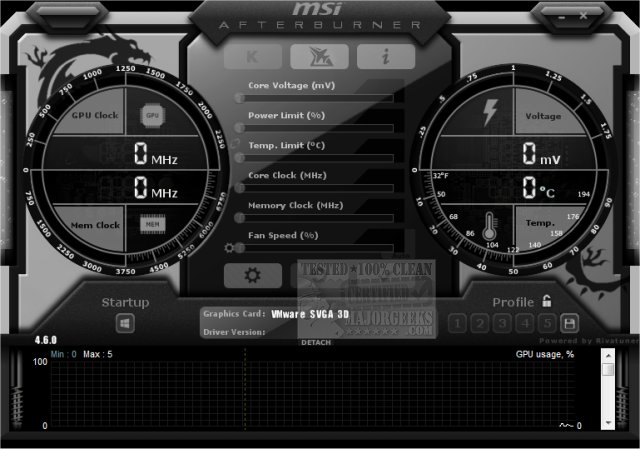Select profile slot 4
Screen dimensions: 640x449
(x=525, y=324)
